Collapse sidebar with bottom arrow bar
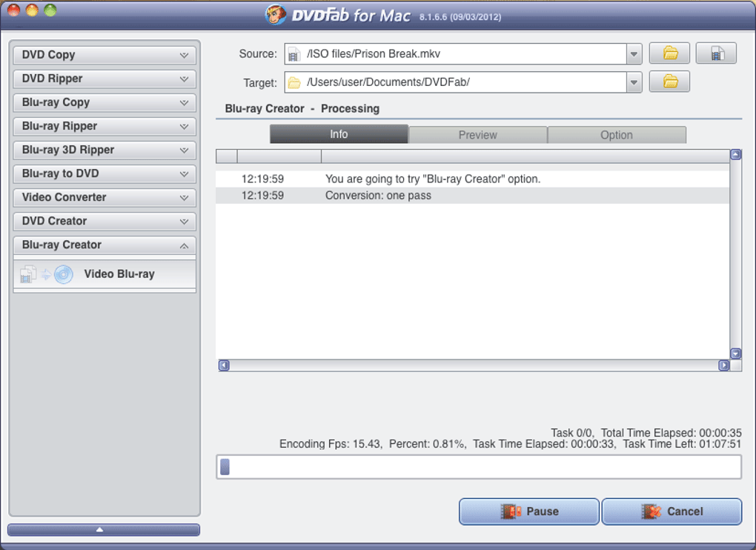Image resolution: width=756 pixels, height=550 pixels. point(104,530)
